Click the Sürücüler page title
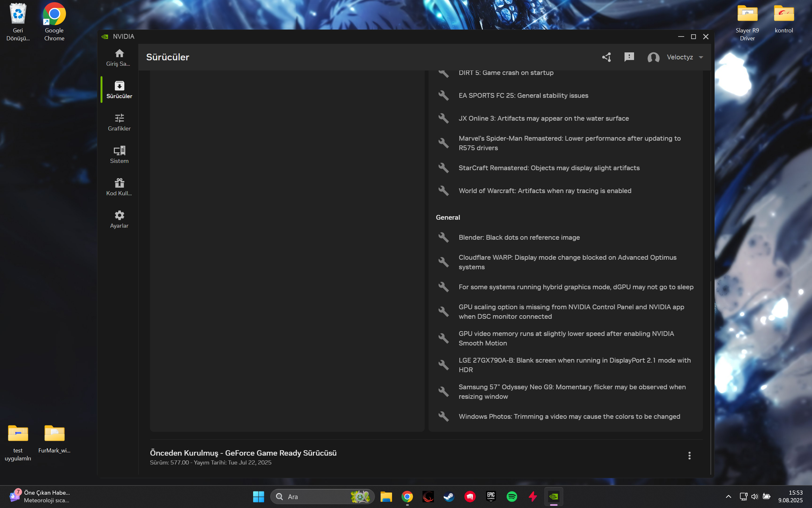The width and height of the screenshot is (812, 508). [167, 57]
